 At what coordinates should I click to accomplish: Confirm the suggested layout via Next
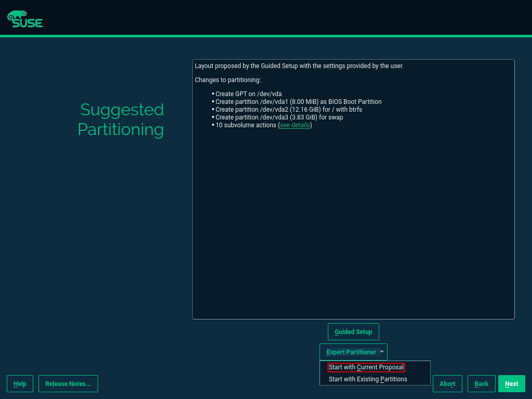[511, 383]
